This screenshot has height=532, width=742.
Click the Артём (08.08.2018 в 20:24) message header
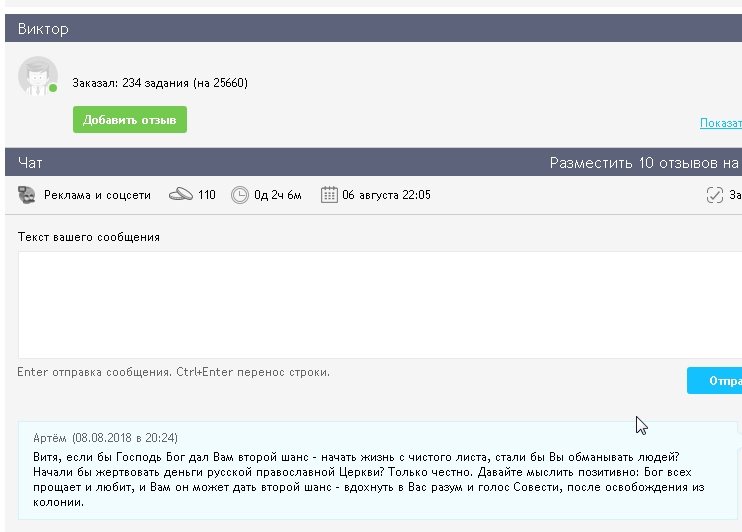[x=106, y=438]
